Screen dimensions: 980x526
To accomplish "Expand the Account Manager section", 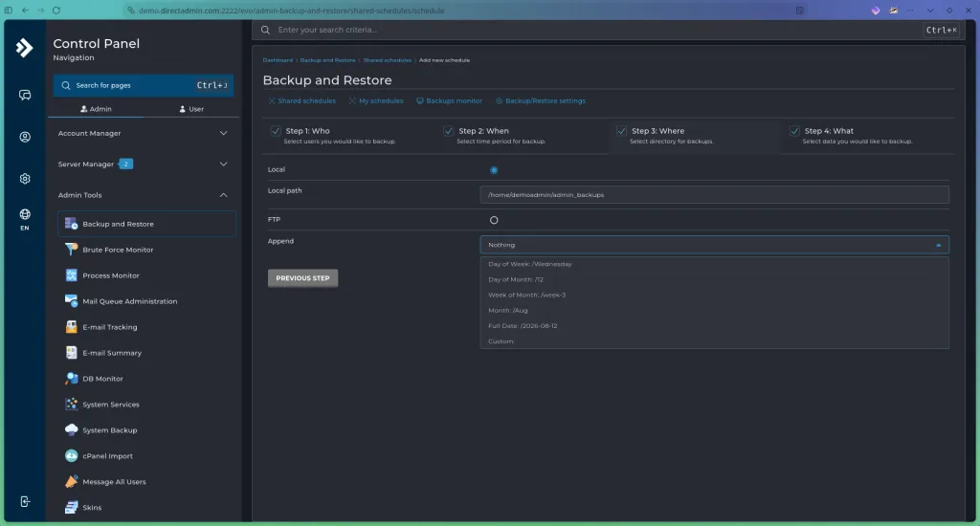I will (x=144, y=133).
